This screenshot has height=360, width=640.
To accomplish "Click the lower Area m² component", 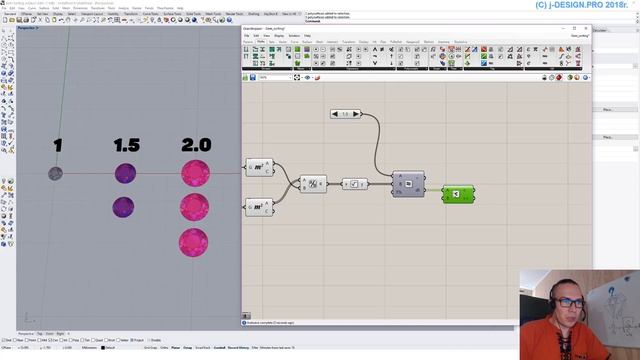I will coord(259,207).
